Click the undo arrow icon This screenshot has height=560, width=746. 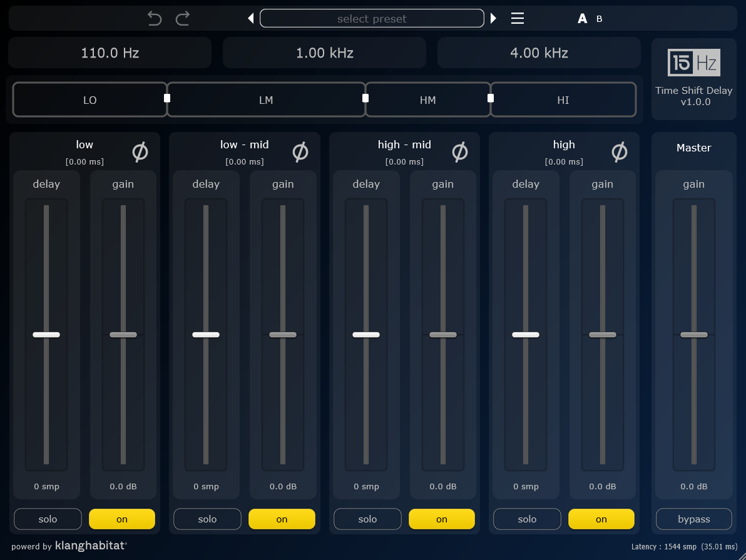[x=155, y=19]
